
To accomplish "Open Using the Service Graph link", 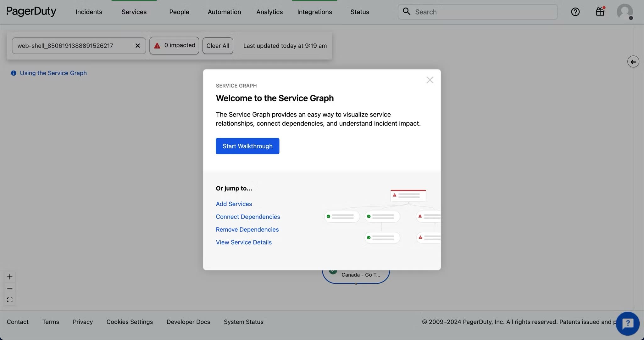I will pyautogui.click(x=53, y=73).
